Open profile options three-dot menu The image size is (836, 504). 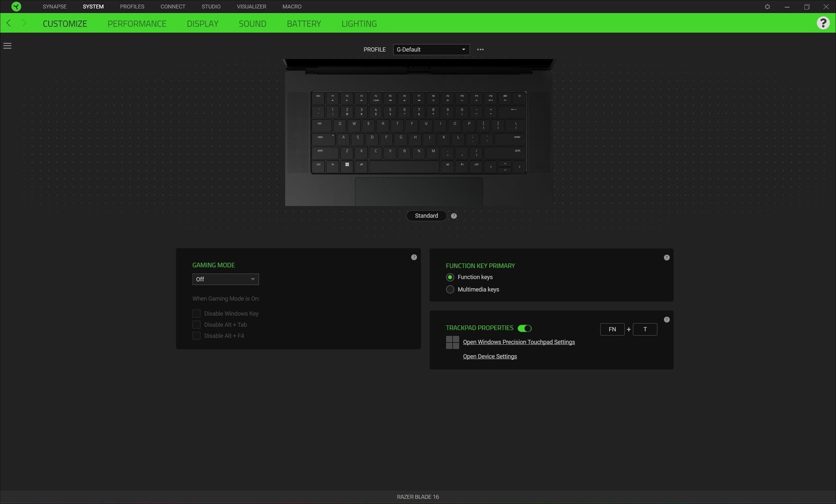click(x=480, y=50)
